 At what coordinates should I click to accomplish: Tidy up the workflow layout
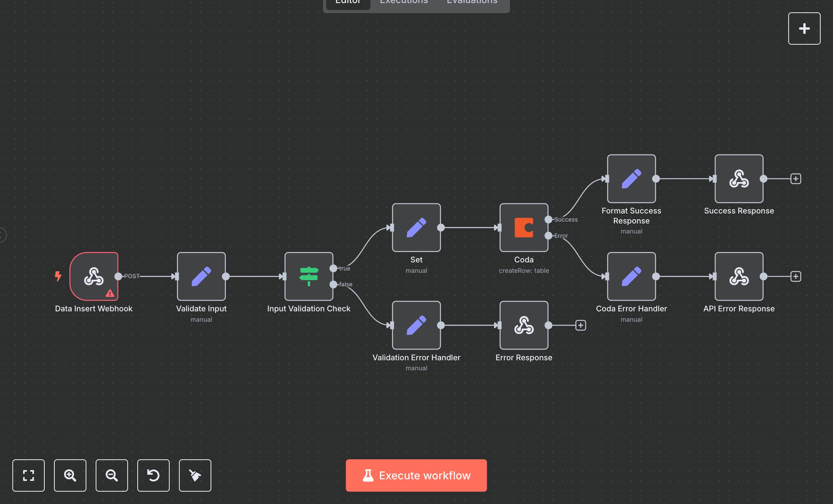(195, 475)
